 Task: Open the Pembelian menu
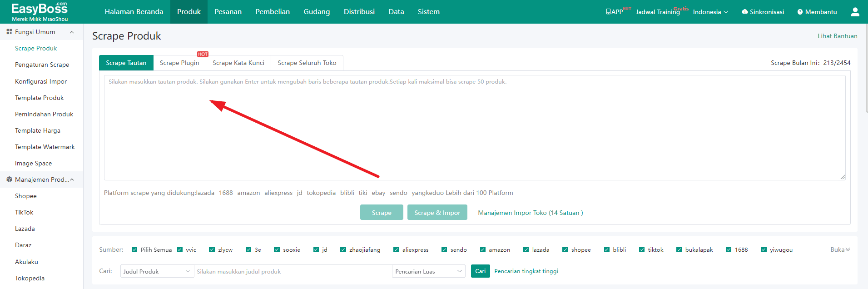coord(273,12)
